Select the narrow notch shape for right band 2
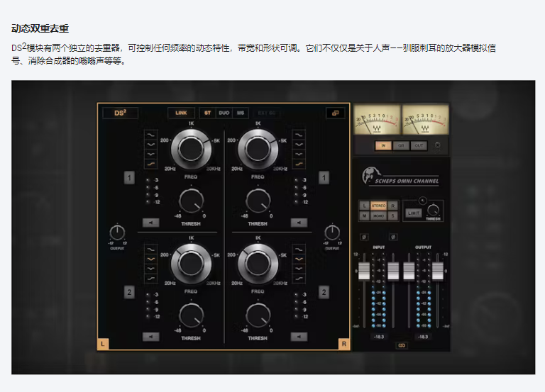The height and width of the screenshot is (392, 545). click(299, 269)
